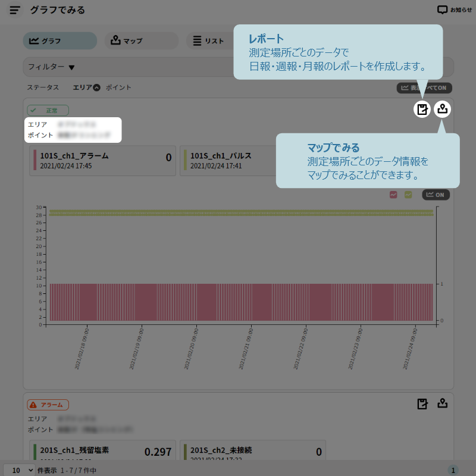Open the hamburger menu icon
The width and height of the screenshot is (476, 476).
click(x=14, y=10)
